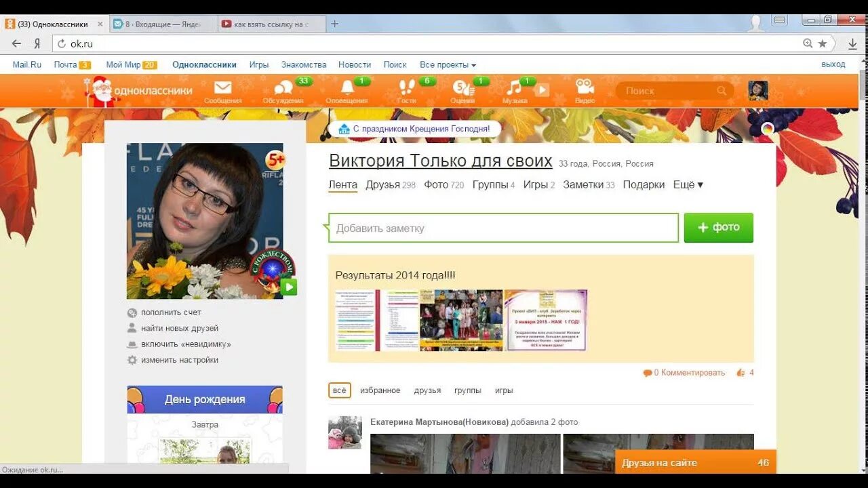Open Mail.Ru link in top bar
This screenshot has width=868, height=488.
[x=27, y=64]
